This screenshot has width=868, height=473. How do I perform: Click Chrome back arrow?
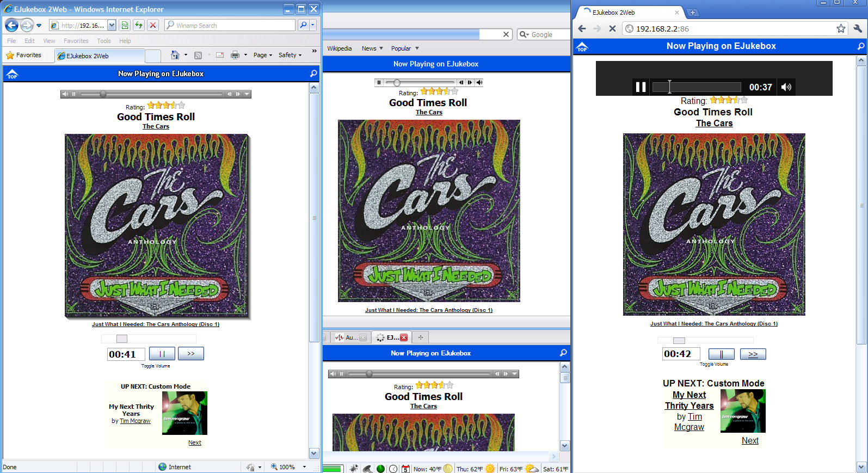point(582,29)
